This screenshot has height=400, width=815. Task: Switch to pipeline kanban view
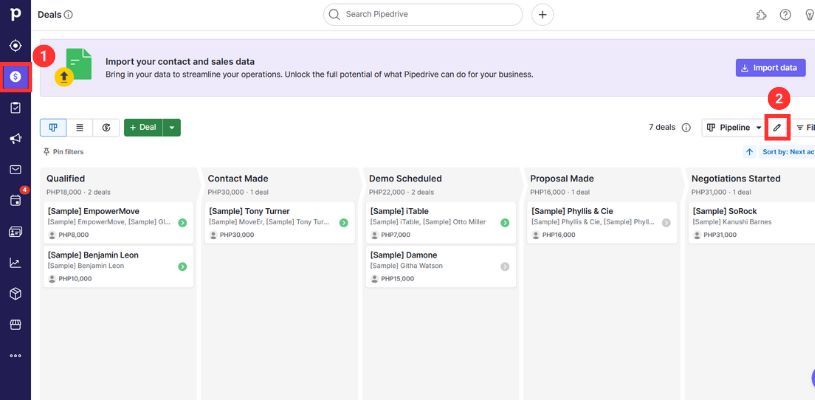point(53,127)
